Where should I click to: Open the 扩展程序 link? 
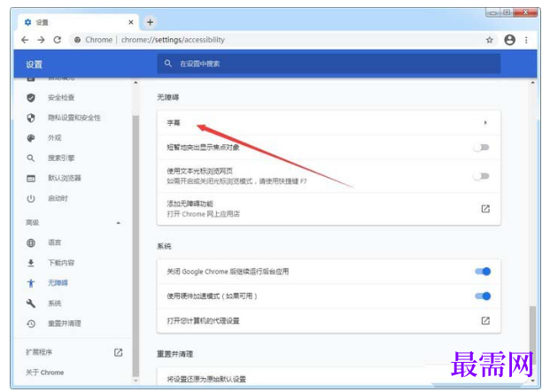[x=39, y=352]
